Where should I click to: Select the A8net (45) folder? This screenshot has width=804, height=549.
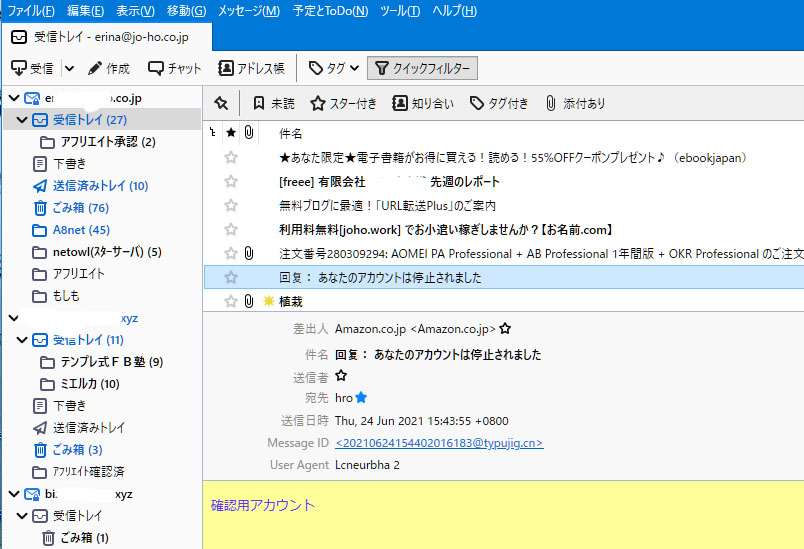click(80, 230)
